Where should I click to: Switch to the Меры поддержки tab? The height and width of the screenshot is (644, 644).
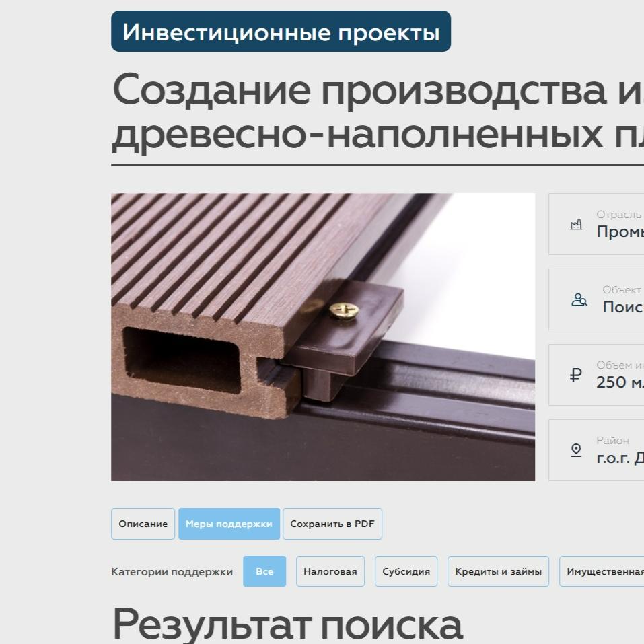coord(229,524)
